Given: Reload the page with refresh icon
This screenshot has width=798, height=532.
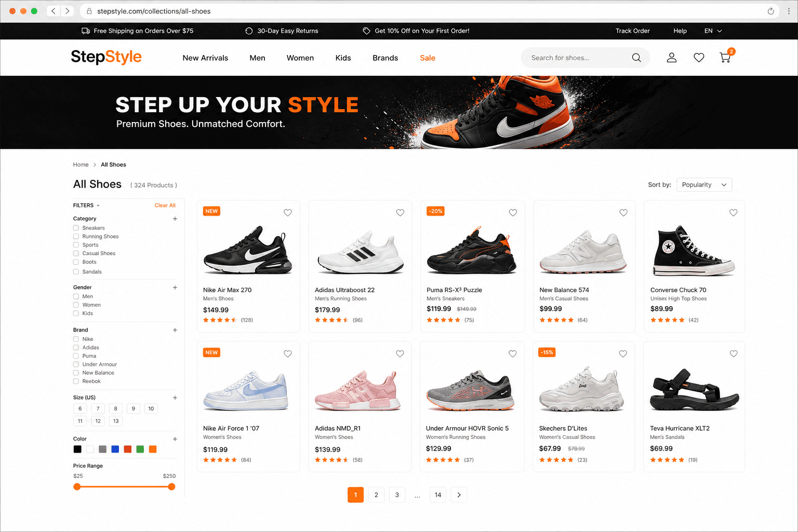Looking at the screenshot, I should [x=770, y=11].
